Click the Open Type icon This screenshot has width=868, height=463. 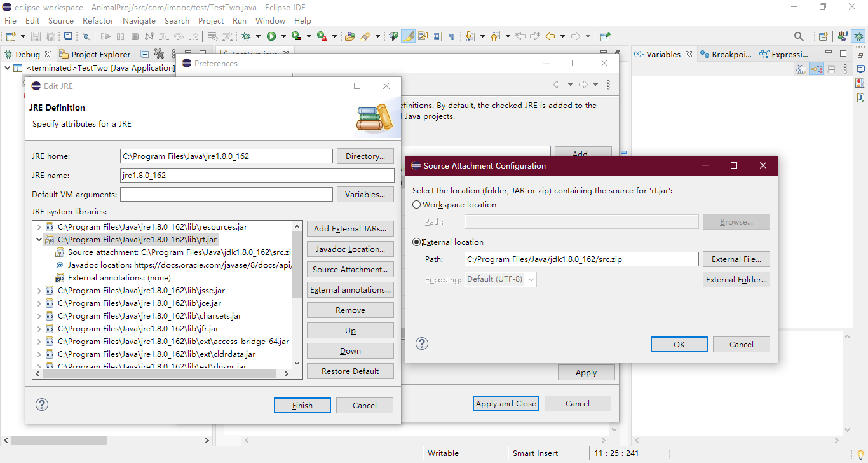349,36
